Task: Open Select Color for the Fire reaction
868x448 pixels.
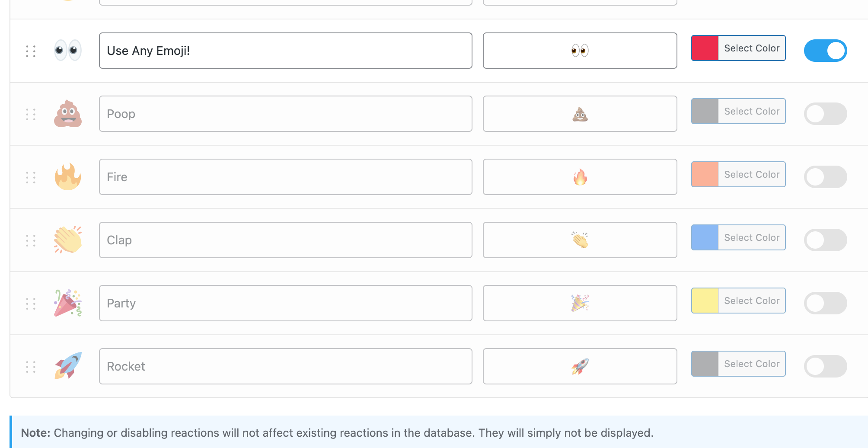Action: pyautogui.click(x=751, y=174)
